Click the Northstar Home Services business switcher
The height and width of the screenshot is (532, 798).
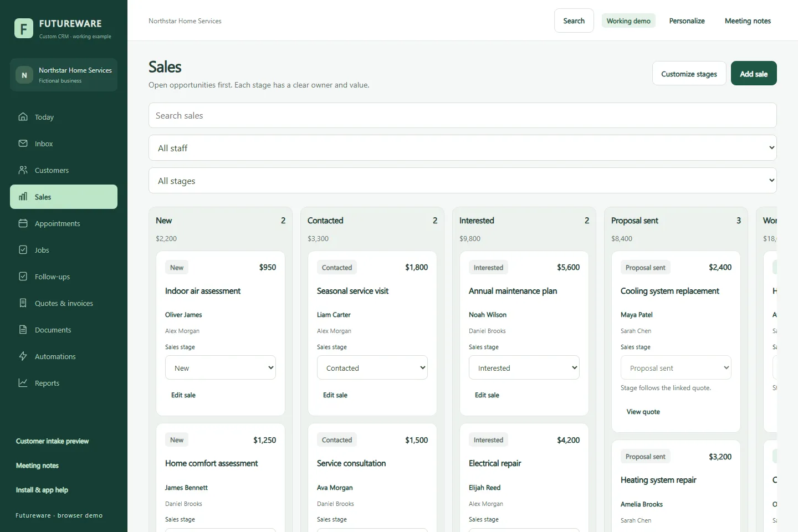[x=64, y=75]
